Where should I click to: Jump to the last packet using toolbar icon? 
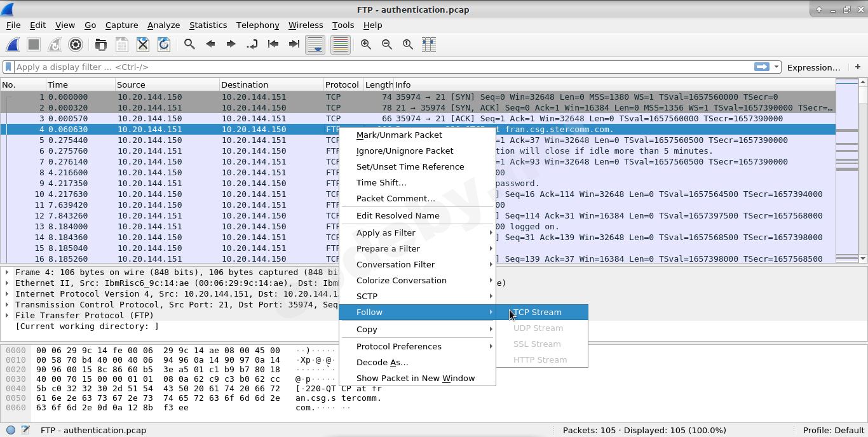[x=293, y=44]
